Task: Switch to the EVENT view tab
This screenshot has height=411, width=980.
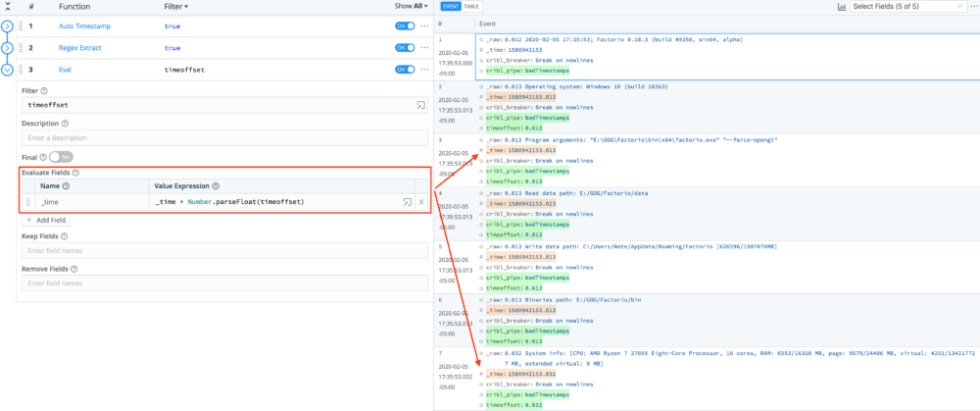Action: [x=451, y=6]
